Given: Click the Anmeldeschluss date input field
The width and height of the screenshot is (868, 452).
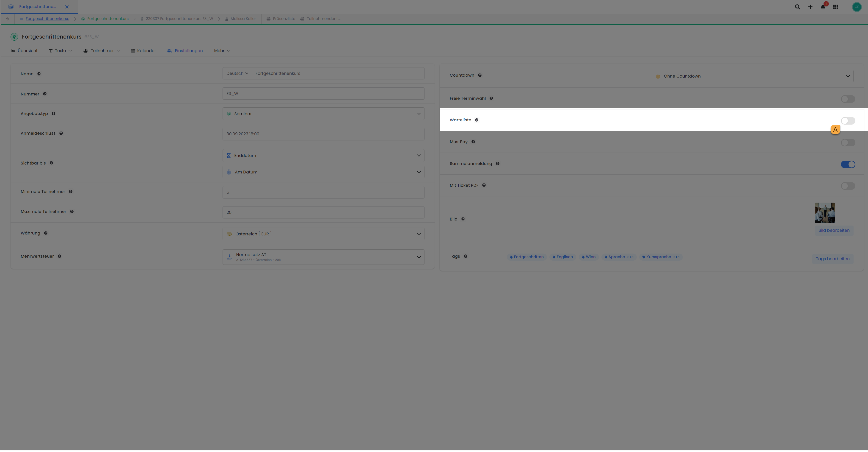Looking at the screenshot, I should [x=323, y=134].
